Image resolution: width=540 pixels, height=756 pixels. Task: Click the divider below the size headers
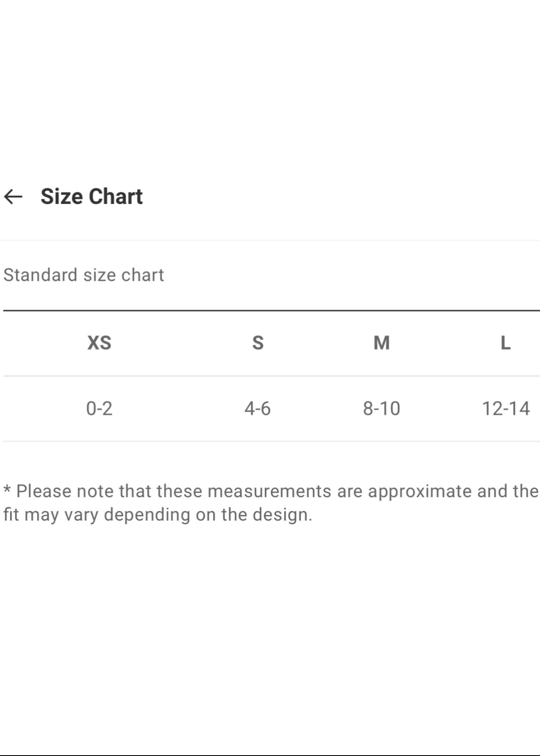[x=271, y=376]
